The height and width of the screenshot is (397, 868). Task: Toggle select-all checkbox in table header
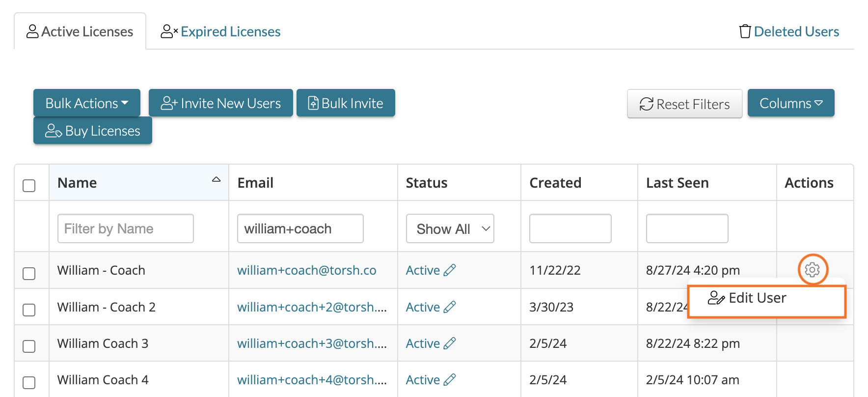(29, 186)
